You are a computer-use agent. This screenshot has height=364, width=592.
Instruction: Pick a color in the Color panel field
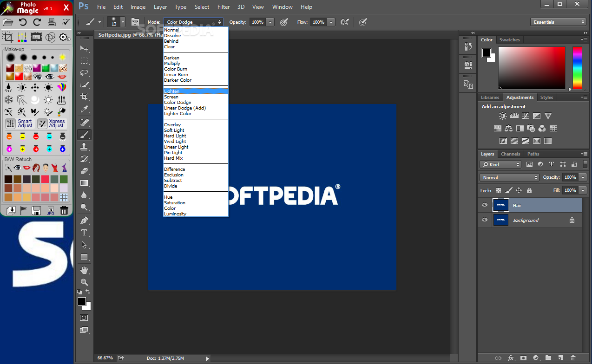point(532,68)
